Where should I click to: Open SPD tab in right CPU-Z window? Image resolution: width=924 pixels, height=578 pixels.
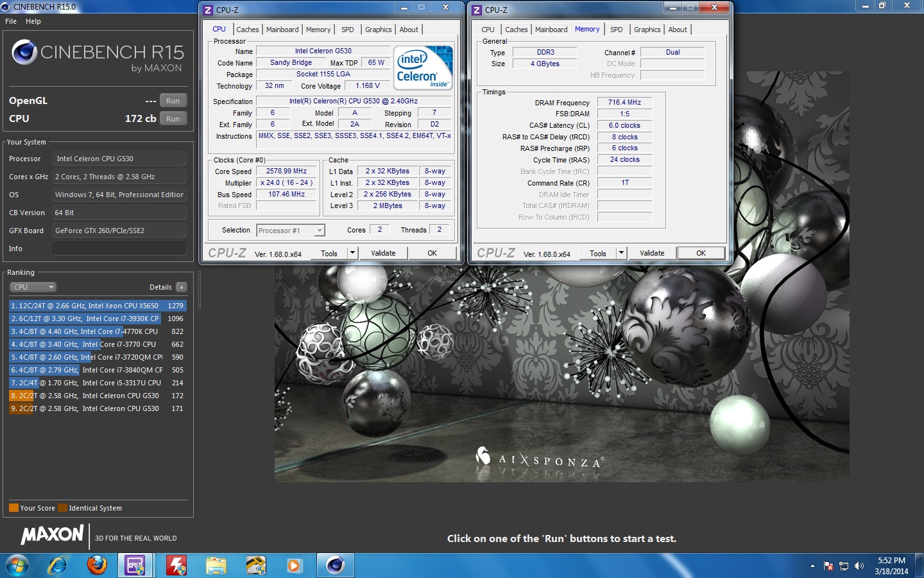pyautogui.click(x=617, y=30)
